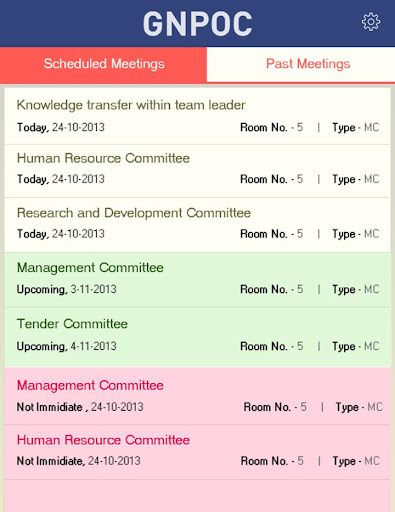Open the Not Immidiate Management Committee meeting

[197, 396]
